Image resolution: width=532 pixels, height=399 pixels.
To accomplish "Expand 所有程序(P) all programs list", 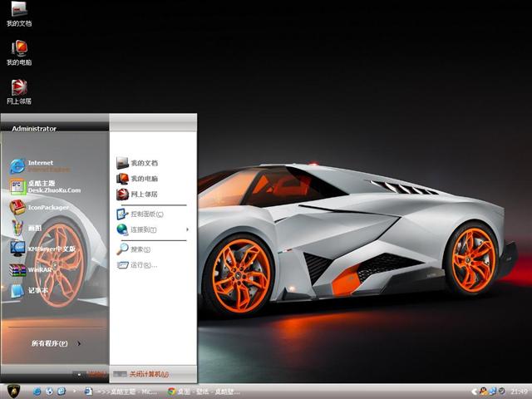I will [x=56, y=343].
